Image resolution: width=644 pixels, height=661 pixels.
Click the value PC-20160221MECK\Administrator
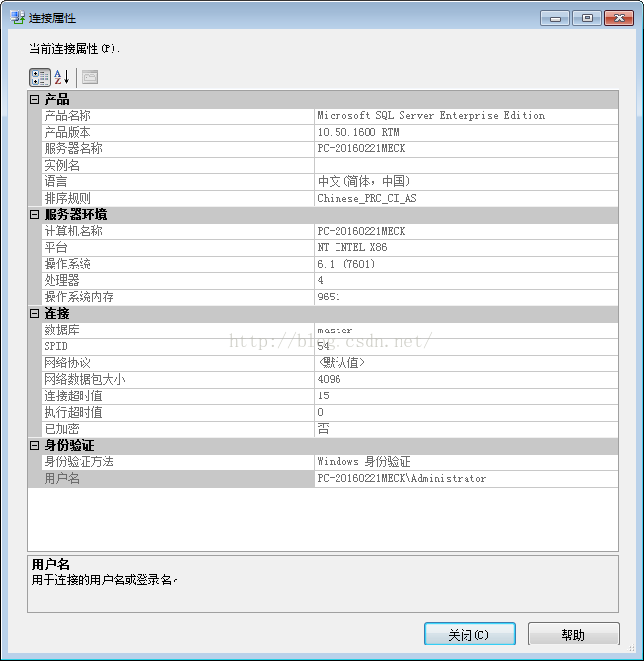(x=402, y=478)
